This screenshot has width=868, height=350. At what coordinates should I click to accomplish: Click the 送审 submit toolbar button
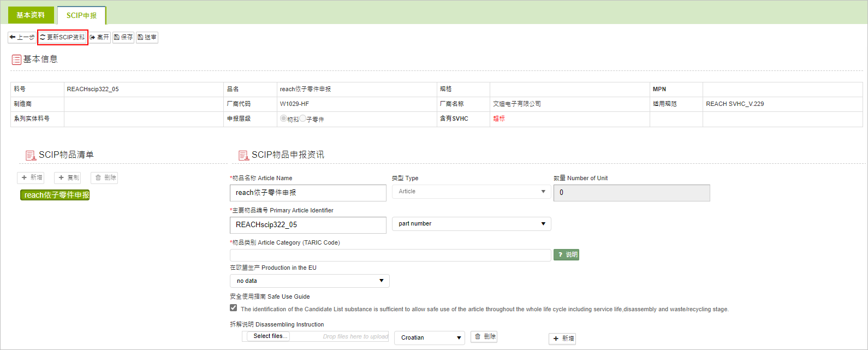(x=147, y=37)
